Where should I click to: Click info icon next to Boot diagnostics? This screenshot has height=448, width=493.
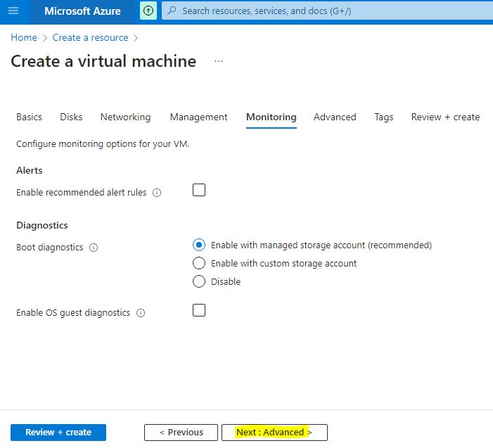click(94, 248)
